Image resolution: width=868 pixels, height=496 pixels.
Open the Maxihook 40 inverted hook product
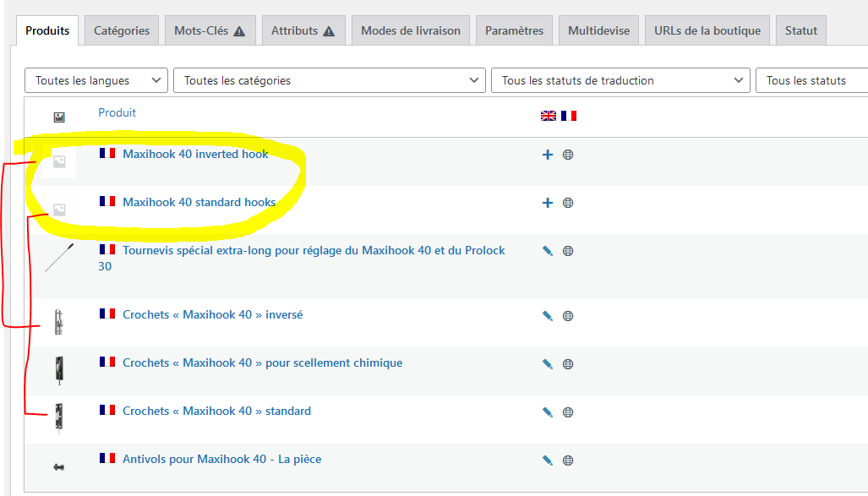(x=195, y=154)
